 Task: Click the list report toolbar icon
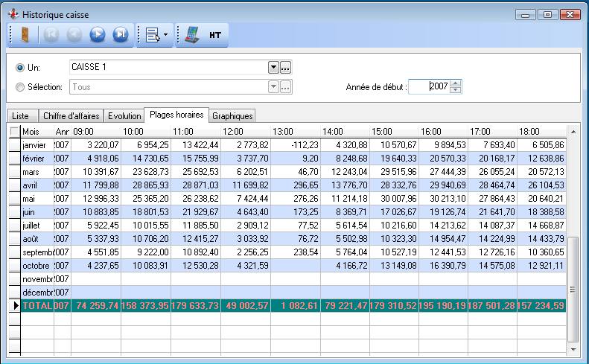click(152, 34)
